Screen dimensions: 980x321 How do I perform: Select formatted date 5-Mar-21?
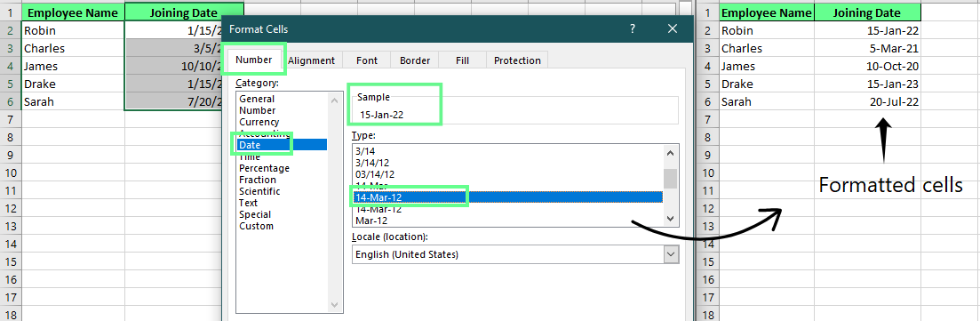tap(867, 48)
